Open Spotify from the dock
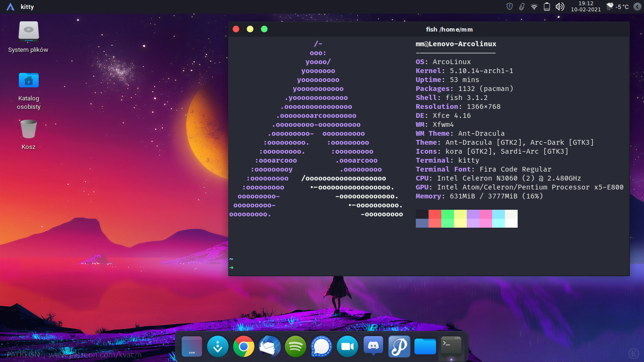This screenshot has height=362, width=644. click(296, 346)
